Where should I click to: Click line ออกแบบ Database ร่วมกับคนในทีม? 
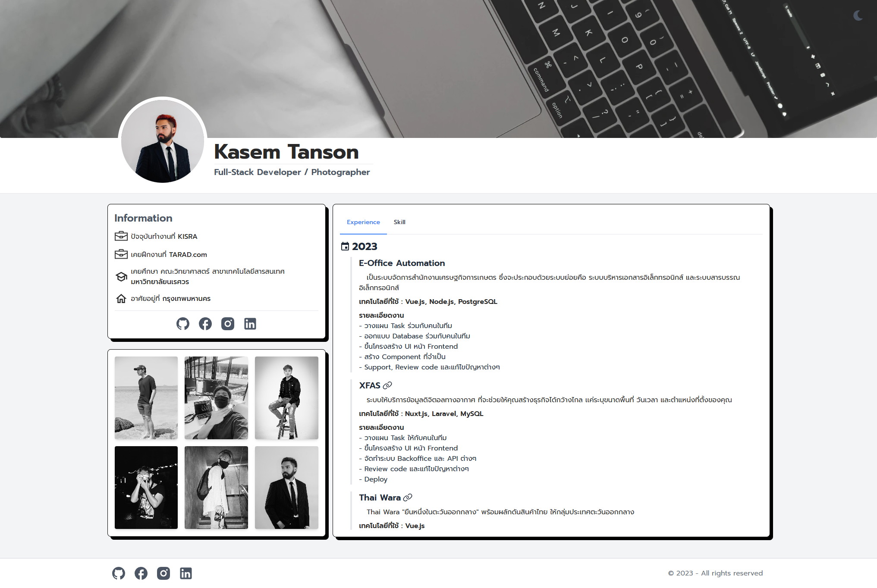point(415,336)
